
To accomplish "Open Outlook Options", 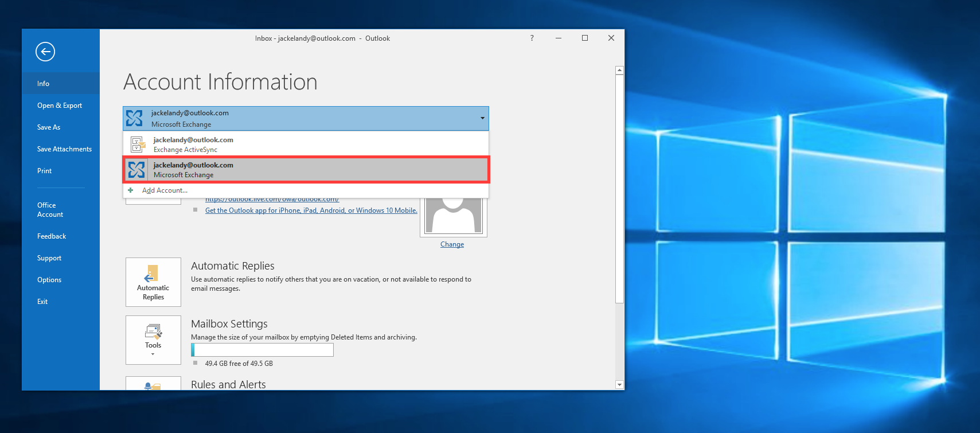I will [60, 280].
